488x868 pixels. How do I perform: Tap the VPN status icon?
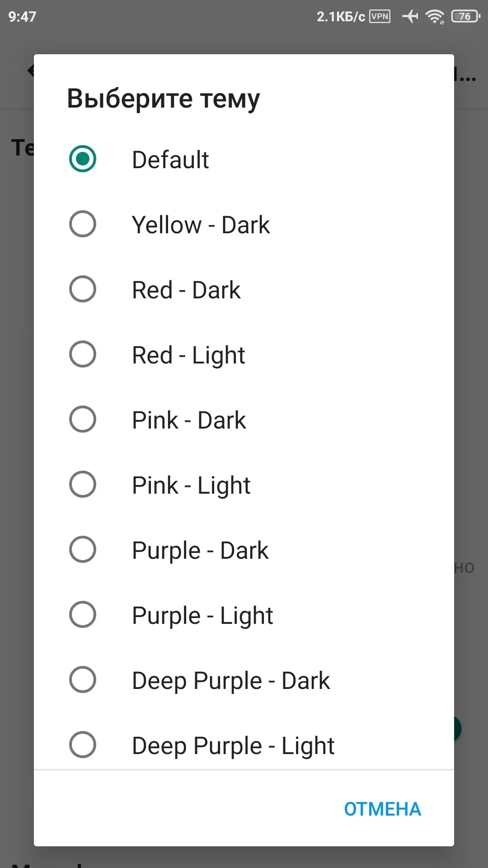(380, 17)
